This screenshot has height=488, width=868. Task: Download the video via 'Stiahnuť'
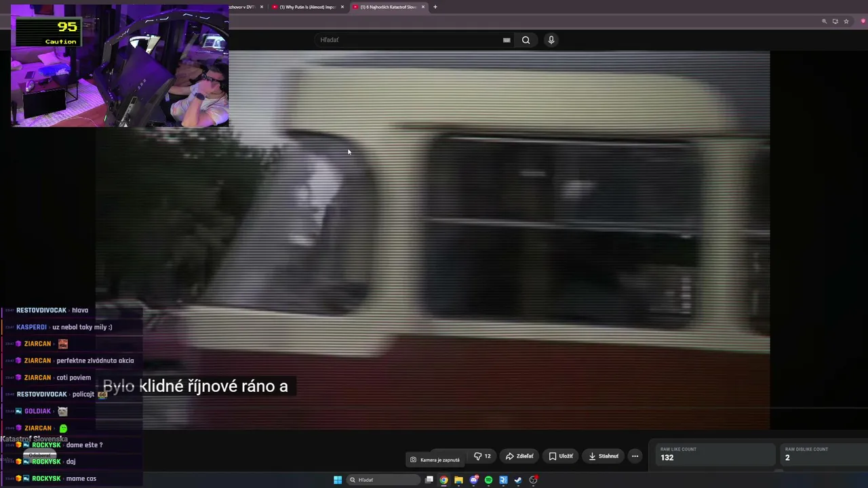(604, 456)
